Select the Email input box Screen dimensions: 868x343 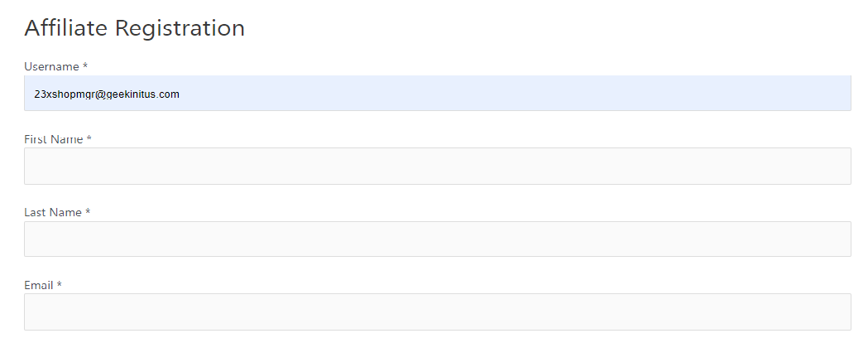[x=437, y=312]
